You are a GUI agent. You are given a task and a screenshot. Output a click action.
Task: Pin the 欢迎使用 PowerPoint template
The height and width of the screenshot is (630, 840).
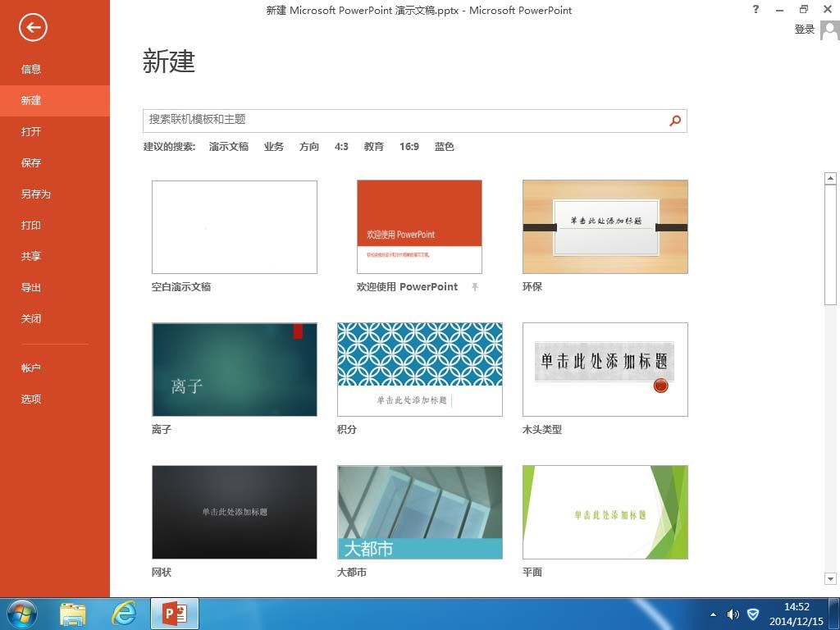(475, 286)
